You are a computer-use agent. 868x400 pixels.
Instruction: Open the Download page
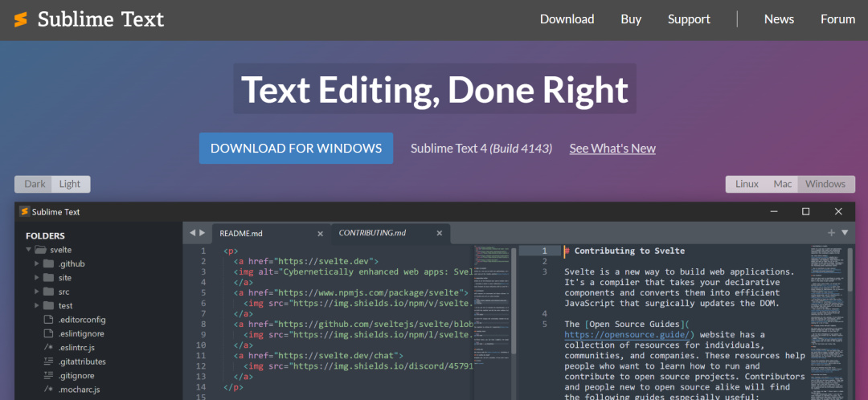coord(567,19)
